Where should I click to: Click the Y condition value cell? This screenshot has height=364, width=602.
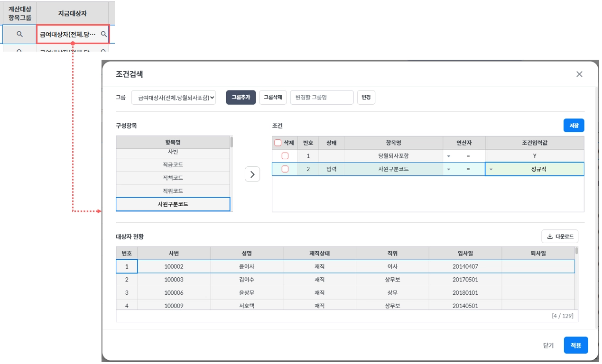[x=535, y=156]
